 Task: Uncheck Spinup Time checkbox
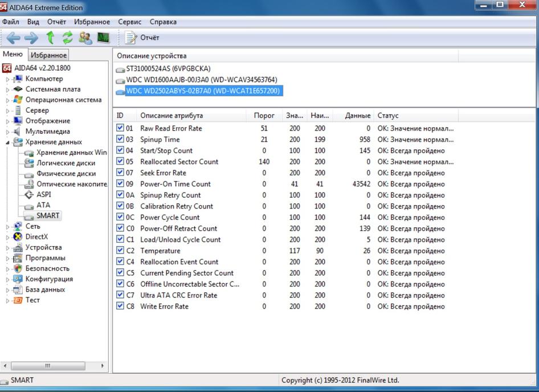click(120, 139)
